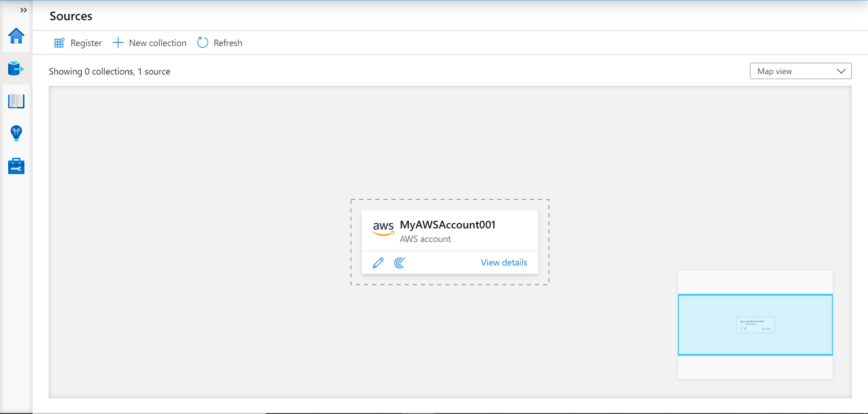
Task: Open the Management toolbox icon
Action: 16,166
